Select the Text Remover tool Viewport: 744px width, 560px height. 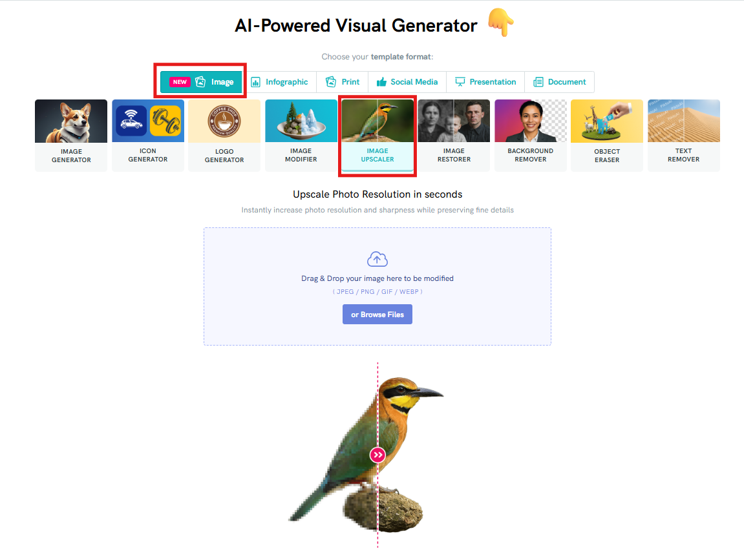[684, 135]
